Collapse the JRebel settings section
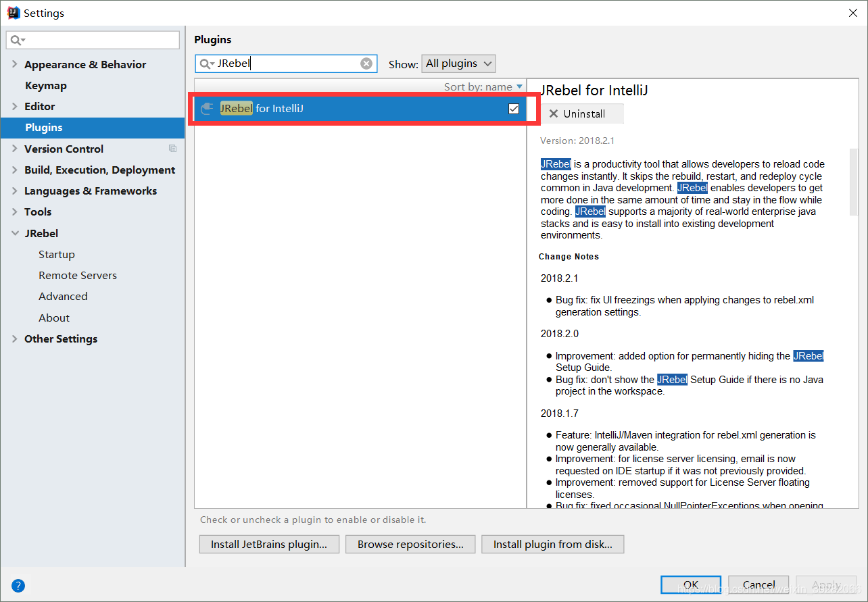 click(14, 233)
